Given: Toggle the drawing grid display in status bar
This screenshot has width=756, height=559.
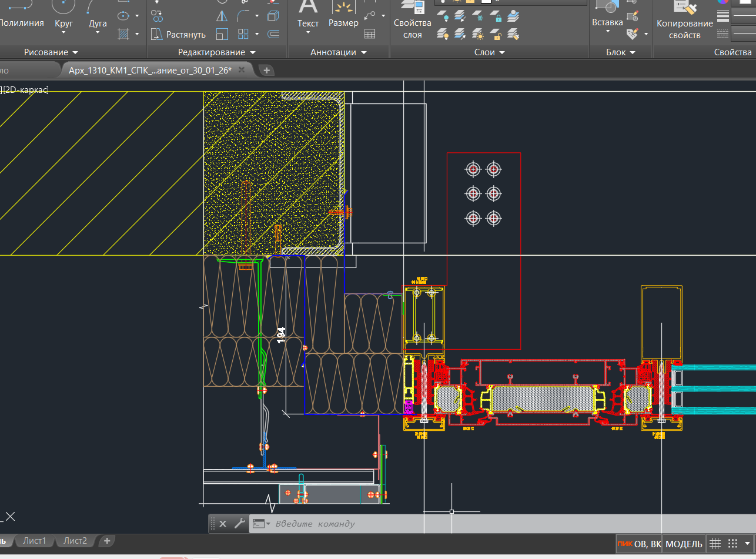Looking at the screenshot, I should [x=715, y=544].
